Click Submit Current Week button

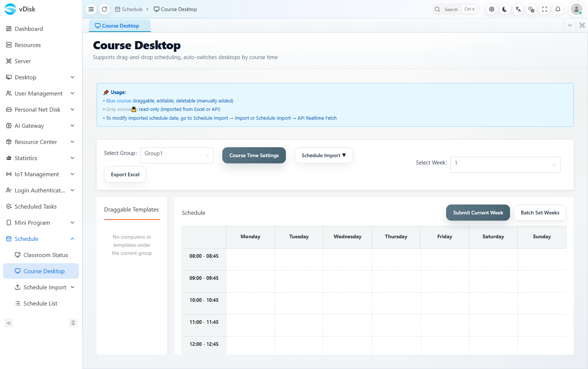point(478,213)
